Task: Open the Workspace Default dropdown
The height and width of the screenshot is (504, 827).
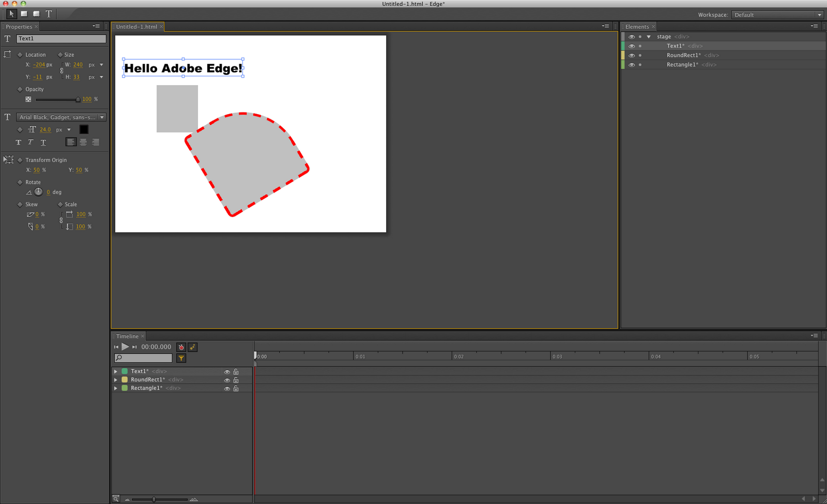Action: coord(777,15)
